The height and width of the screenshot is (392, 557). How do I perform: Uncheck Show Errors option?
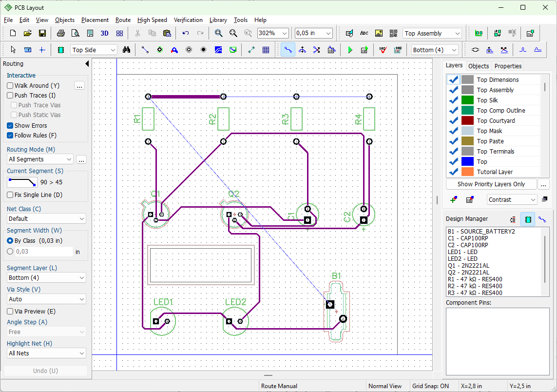[10, 125]
